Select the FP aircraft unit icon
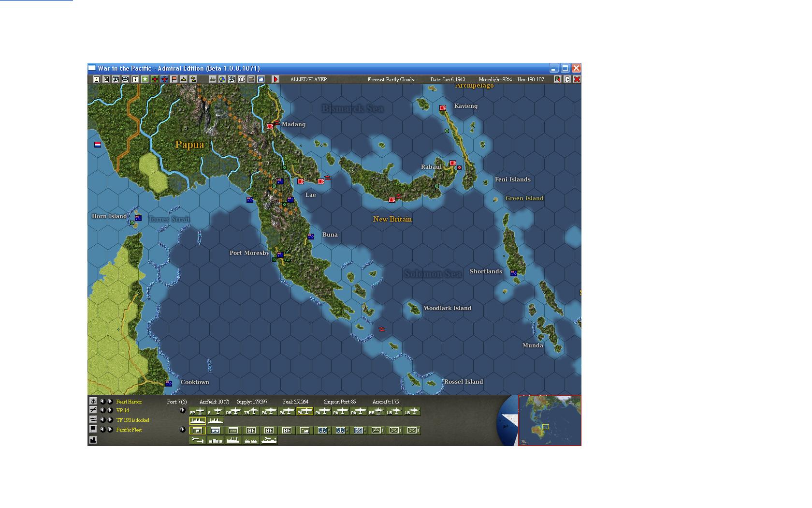 [x=197, y=411]
